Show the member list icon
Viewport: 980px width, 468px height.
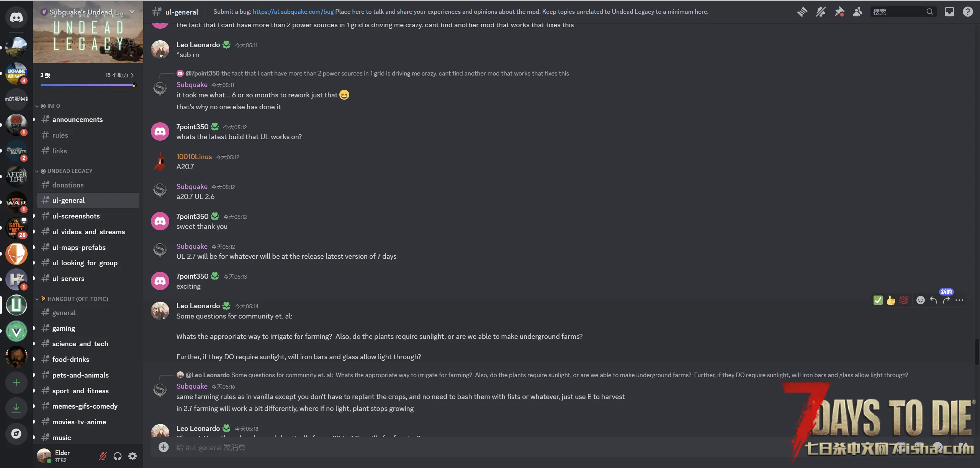coord(857,12)
